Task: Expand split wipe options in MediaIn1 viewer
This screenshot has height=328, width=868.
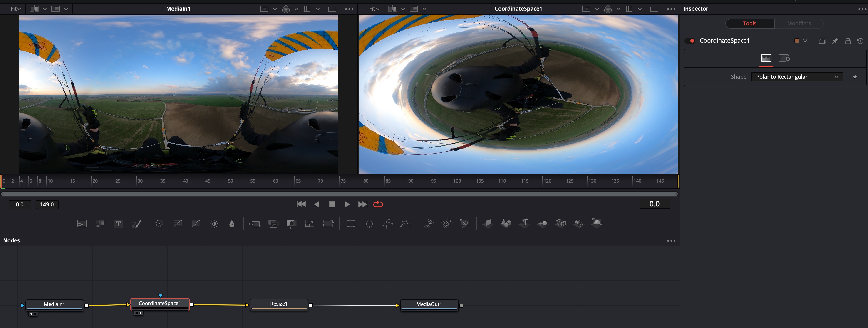Action: [45, 9]
